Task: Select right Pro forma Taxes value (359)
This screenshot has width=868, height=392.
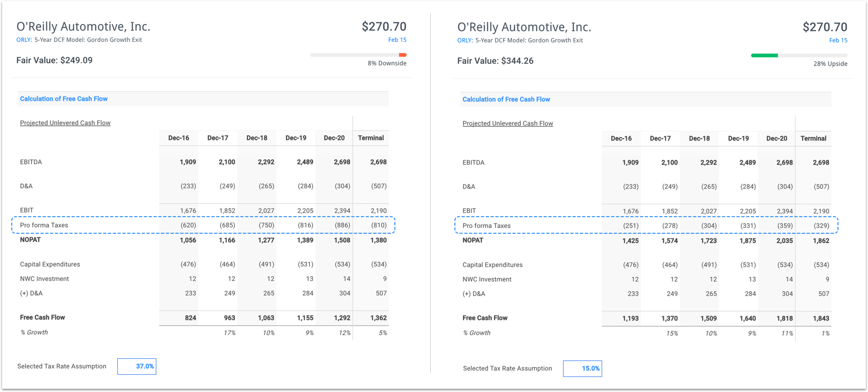Action: pos(785,226)
